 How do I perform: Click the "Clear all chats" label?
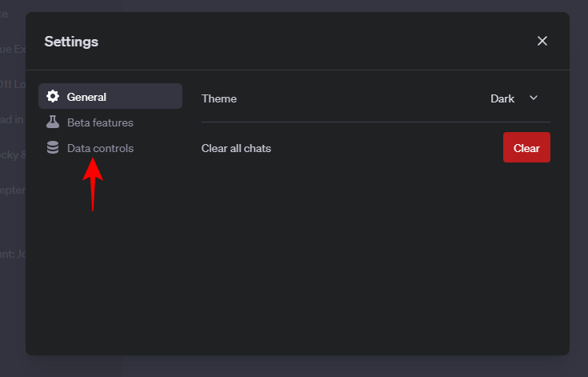coord(236,148)
